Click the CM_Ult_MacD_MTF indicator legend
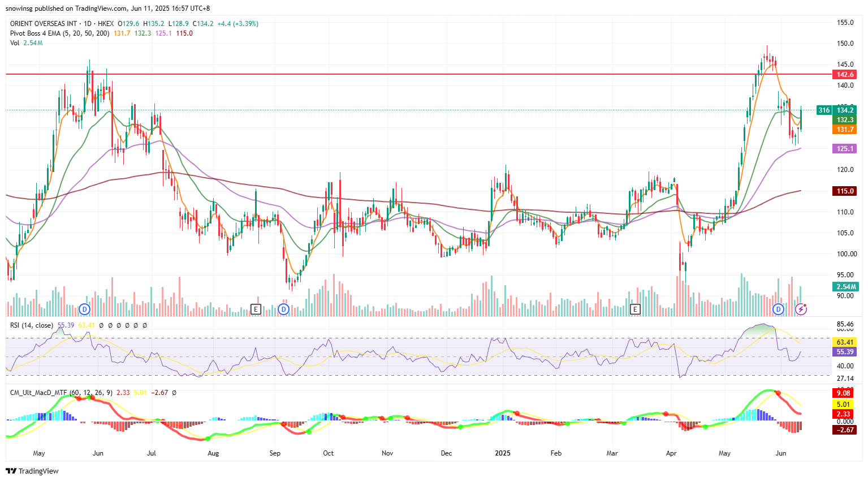Screen dimensions: 868x481 pos(61,392)
